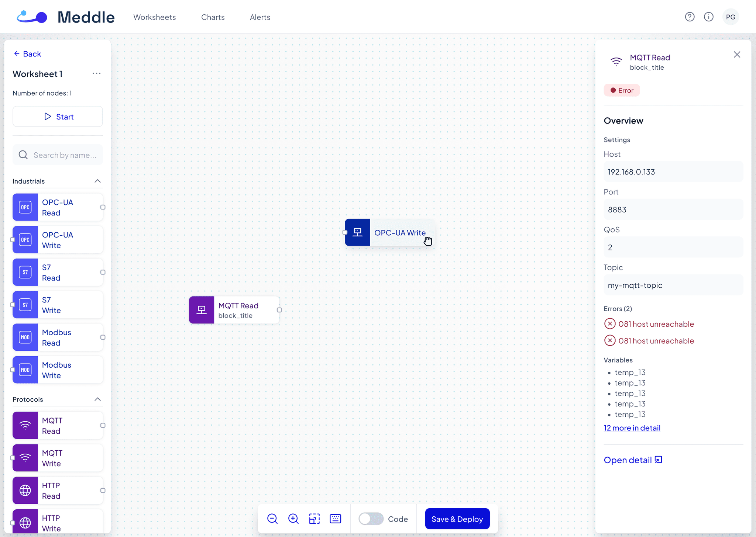Click the MQTT Read node output port
756x537 pixels.
click(279, 310)
